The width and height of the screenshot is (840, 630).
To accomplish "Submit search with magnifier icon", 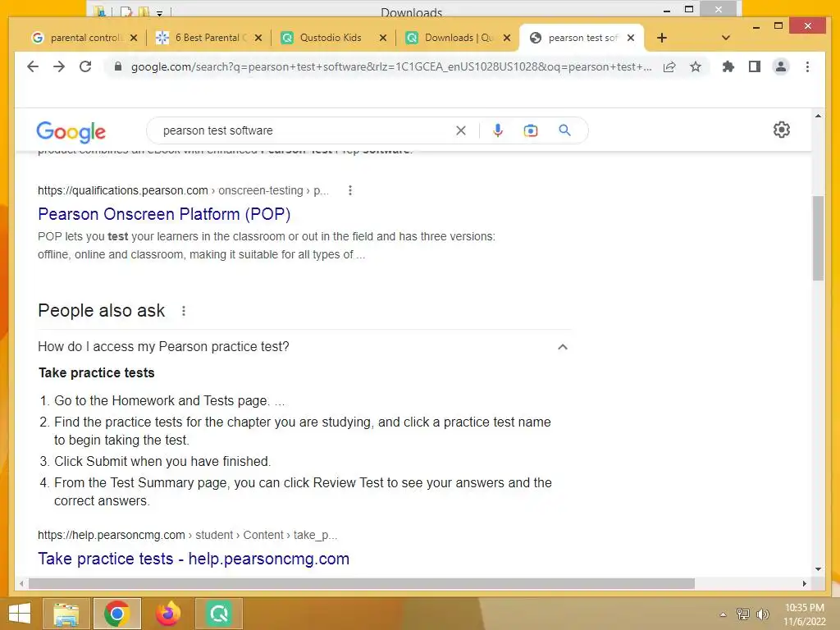I will pyautogui.click(x=564, y=130).
